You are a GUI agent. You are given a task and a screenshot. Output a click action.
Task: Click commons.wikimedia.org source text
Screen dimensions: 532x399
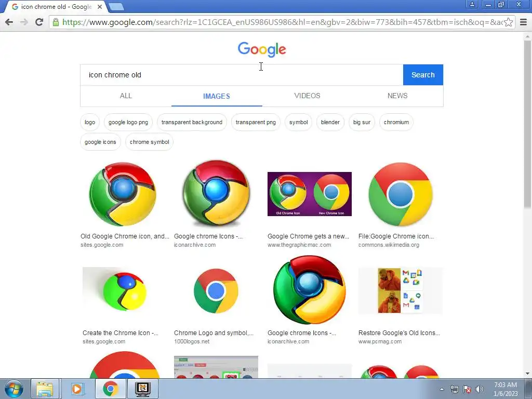(389, 245)
